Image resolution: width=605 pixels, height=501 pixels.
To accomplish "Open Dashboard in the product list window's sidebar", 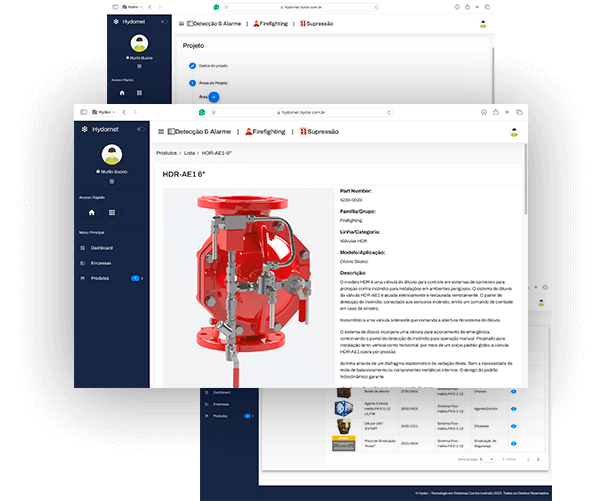I will (221, 392).
